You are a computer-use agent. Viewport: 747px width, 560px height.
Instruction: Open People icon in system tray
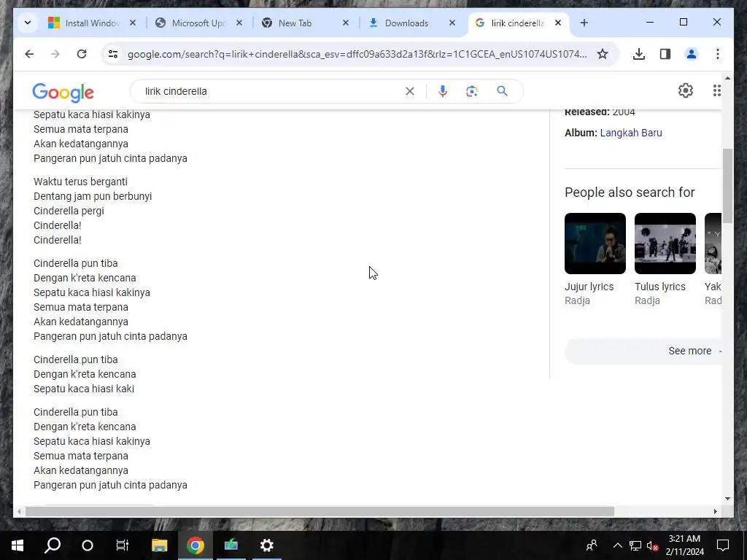(x=592, y=545)
